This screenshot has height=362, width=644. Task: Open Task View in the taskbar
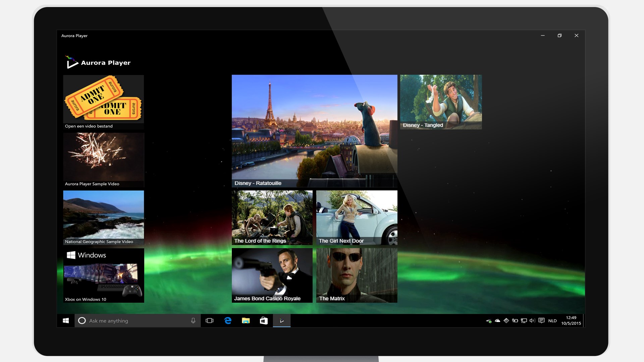pos(210,321)
